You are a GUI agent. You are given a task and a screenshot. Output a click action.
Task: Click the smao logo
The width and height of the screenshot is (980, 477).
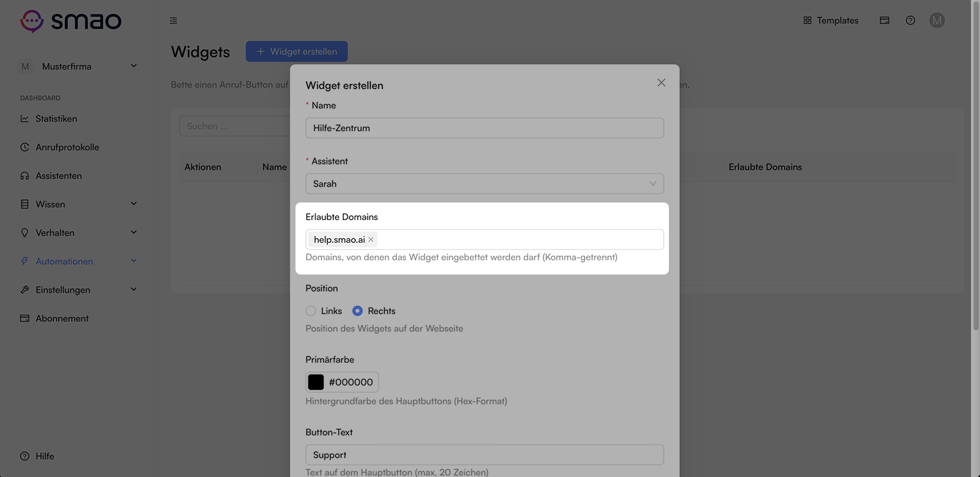coord(71,21)
